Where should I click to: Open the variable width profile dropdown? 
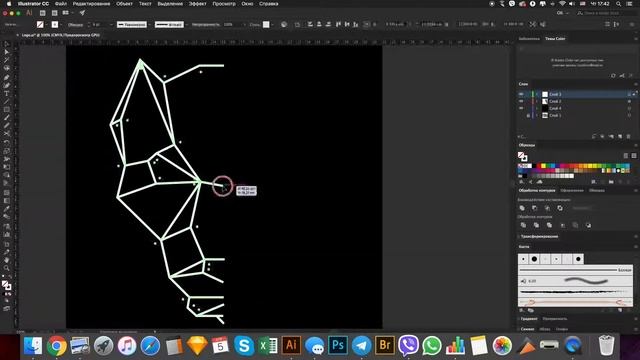point(149,24)
